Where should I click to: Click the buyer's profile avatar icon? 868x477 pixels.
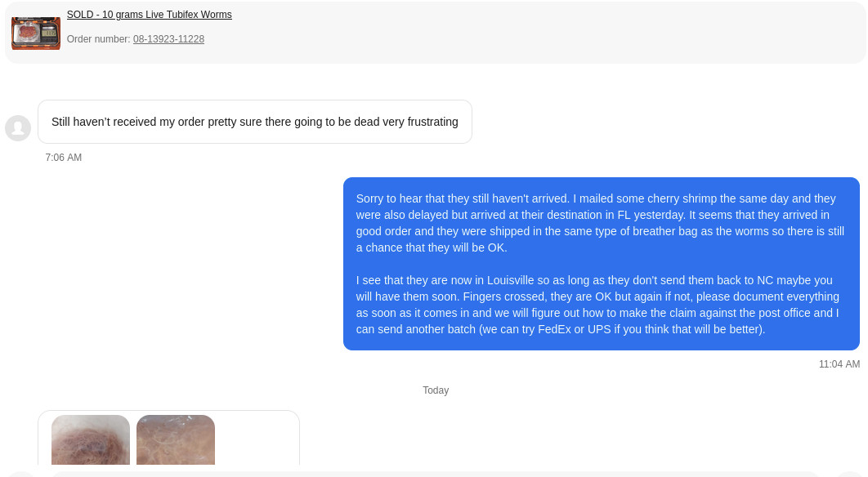click(18, 128)
